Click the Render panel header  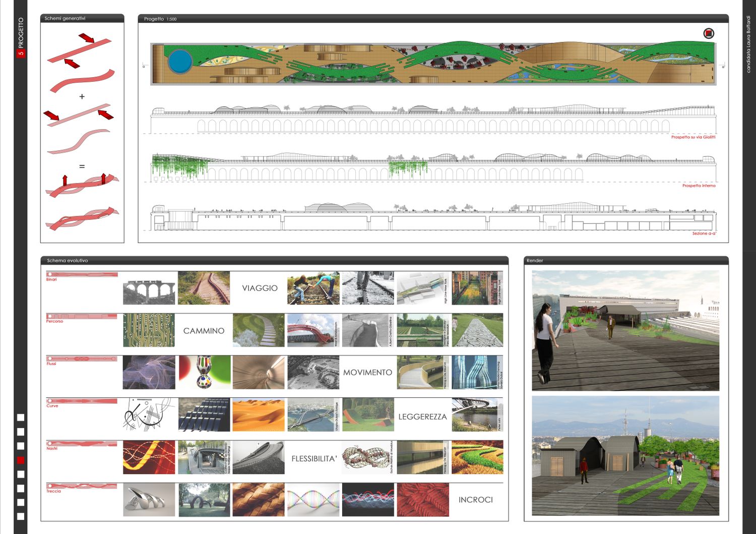click(x=626, y=260)
